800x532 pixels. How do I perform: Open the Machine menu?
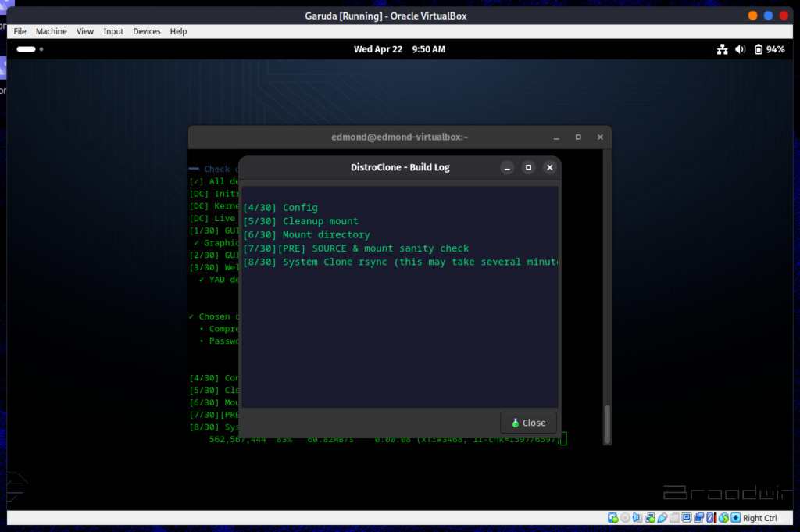point(51,31)
